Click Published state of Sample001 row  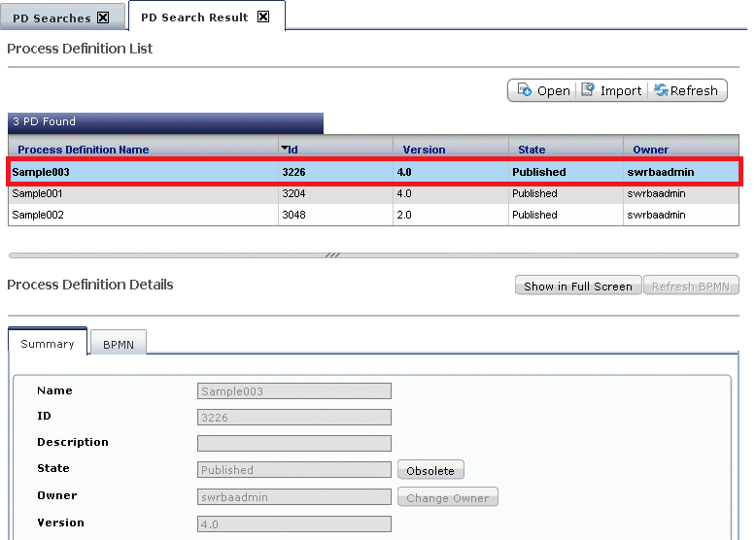[x=534, y=193]
